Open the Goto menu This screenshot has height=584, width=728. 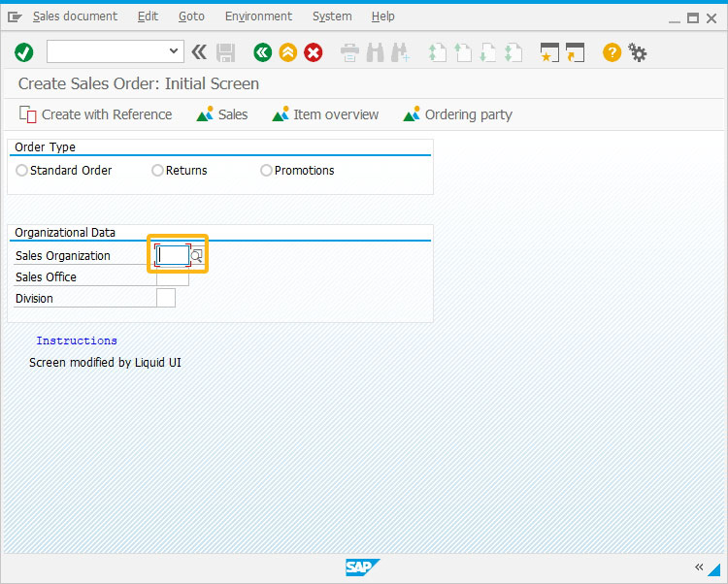(191, 16)
